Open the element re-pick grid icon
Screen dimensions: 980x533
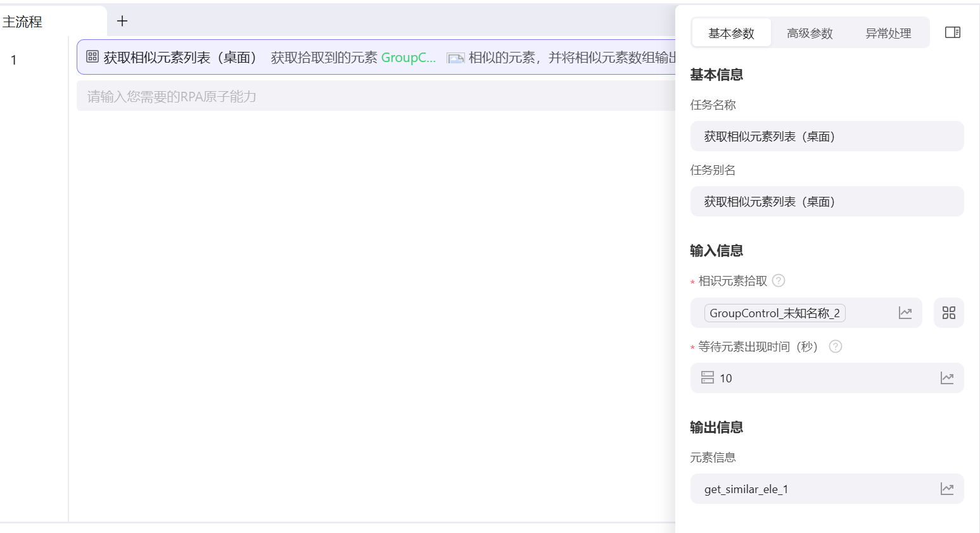coord(948,312)
